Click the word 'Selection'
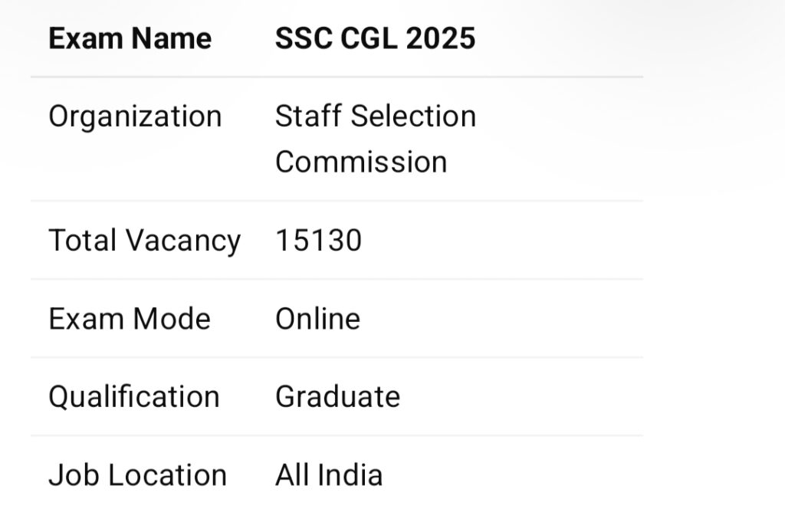The image size is (785, 532). coord(414,117)
